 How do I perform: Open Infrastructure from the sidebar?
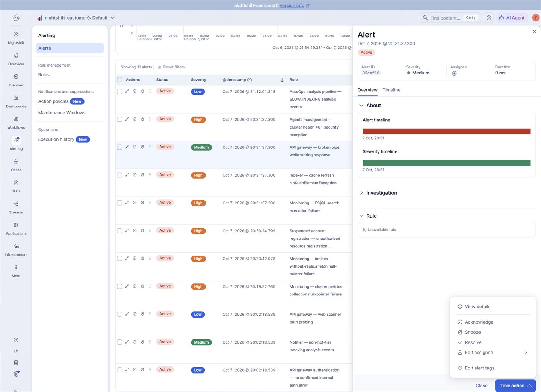[x=16, y=250]
